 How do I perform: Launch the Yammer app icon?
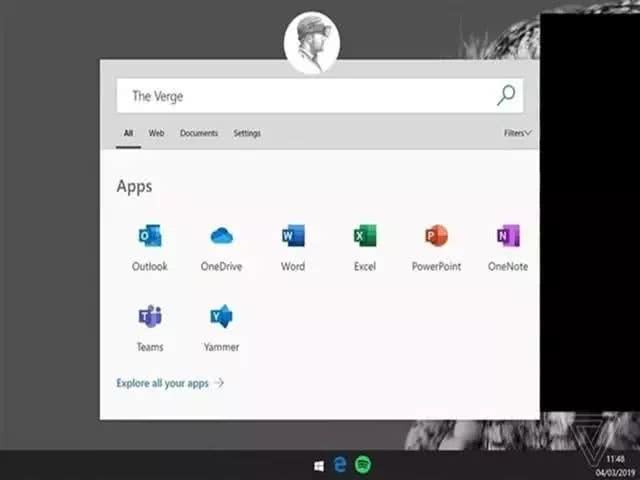click(x=222, y=316)
